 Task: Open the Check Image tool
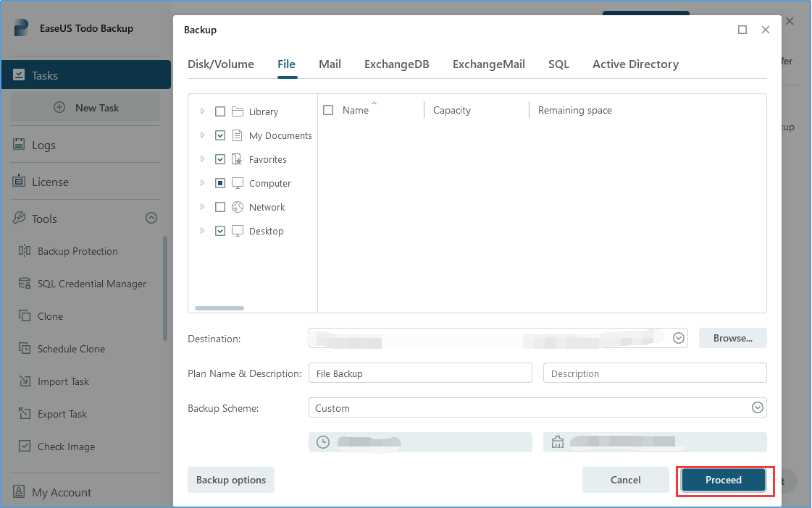(65, 446)
